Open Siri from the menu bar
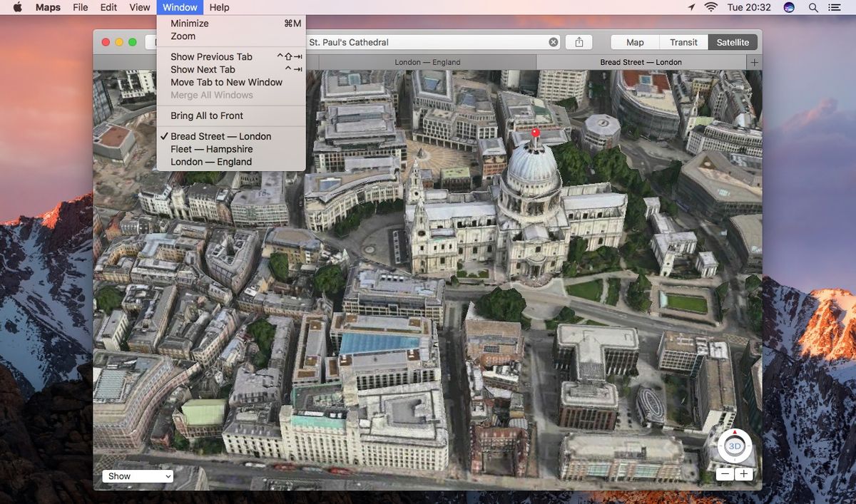856x504 pixels. coord(789,7)
